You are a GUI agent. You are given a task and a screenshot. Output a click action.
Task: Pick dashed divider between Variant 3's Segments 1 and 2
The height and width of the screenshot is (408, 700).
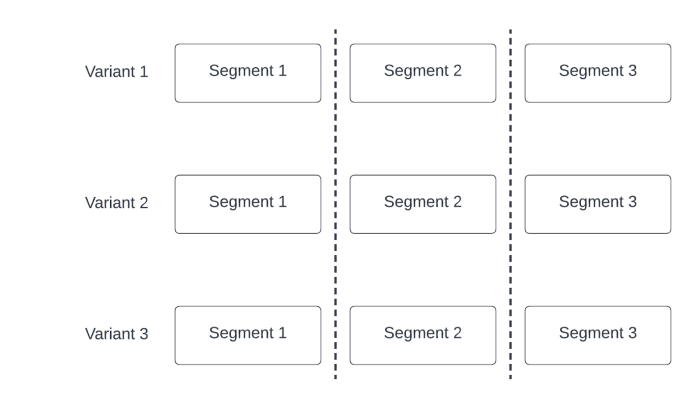click(335, 335)
